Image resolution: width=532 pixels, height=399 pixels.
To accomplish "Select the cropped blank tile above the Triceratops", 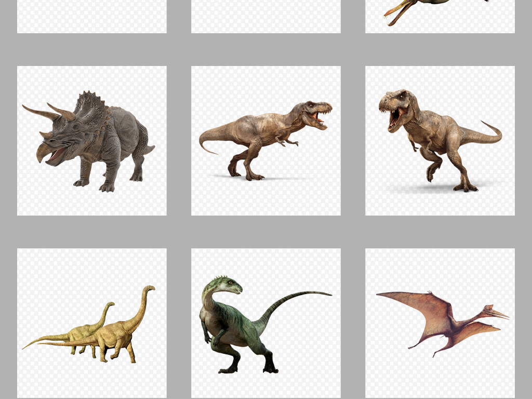I will click(92, 16).
